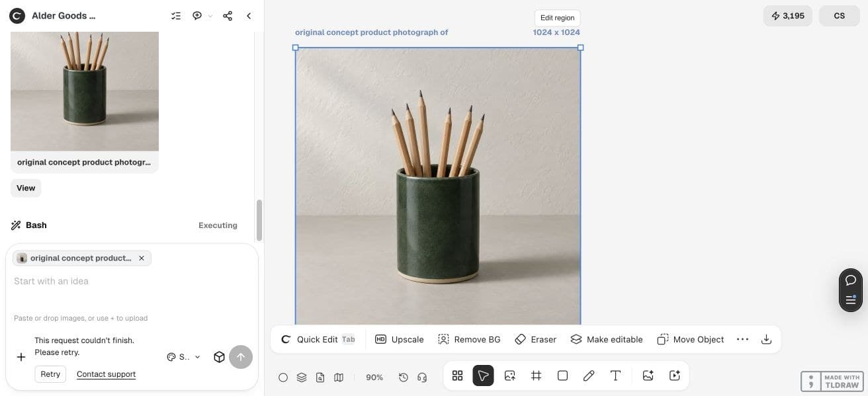Upscale the selected image
The height and width of the screenshot is (396, 868).
click(x=400, y=339)
